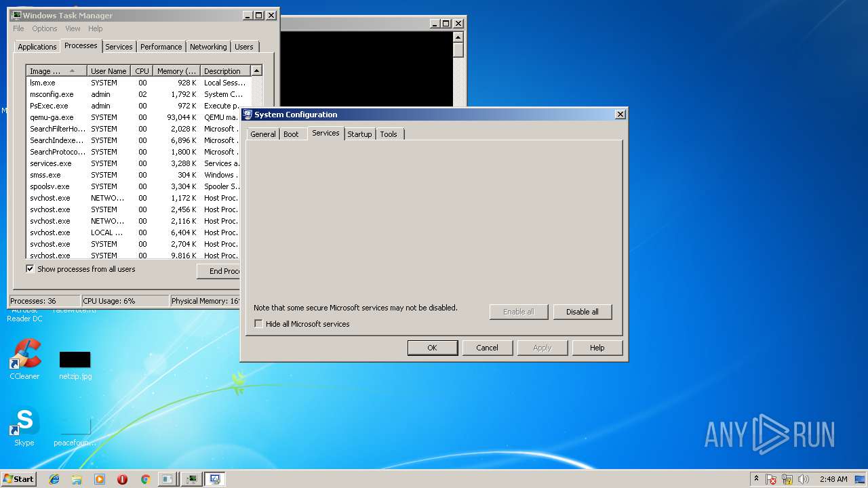The image size is (868, 488).
Task: Click console window scrollbar up arrow
Action: point(458,37)
